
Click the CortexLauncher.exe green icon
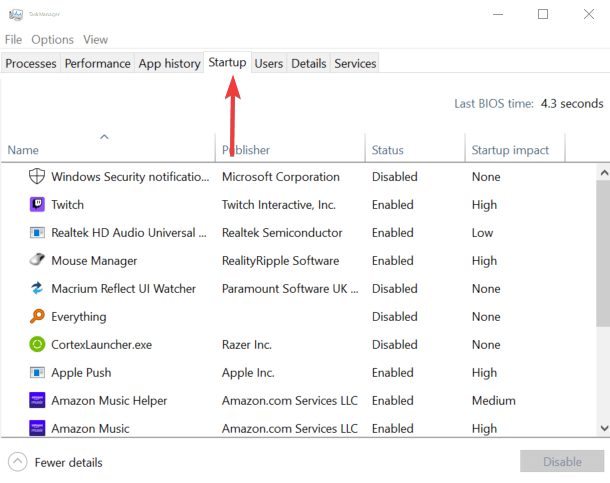[37, 344]
